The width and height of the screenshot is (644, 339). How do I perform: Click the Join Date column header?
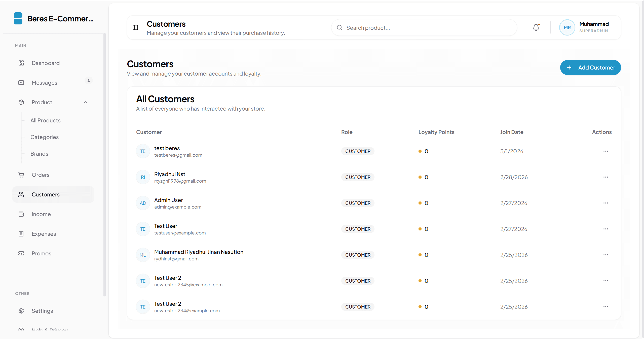pyautogui.click(x=512, y=132)
